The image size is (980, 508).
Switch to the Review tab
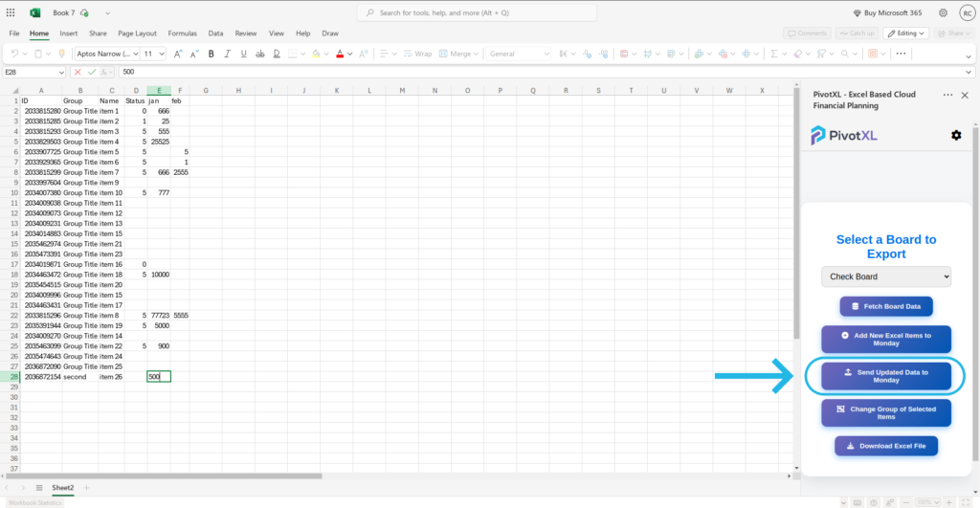pyautogui.click(x=246, y=33)
